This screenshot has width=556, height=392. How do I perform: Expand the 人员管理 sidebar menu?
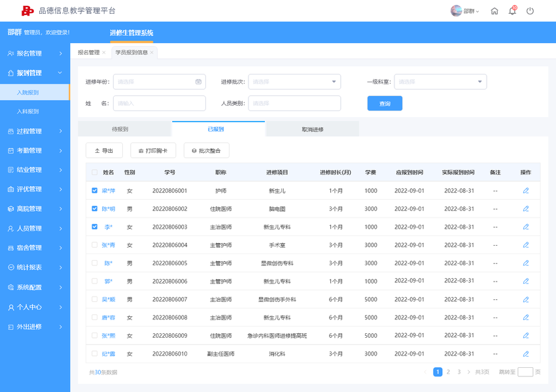tap(35, 229)
